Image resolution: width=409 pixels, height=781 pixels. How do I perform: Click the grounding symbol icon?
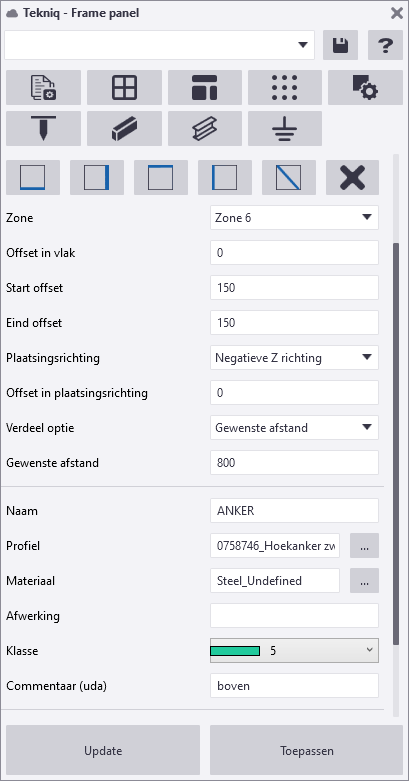point(285,129)
